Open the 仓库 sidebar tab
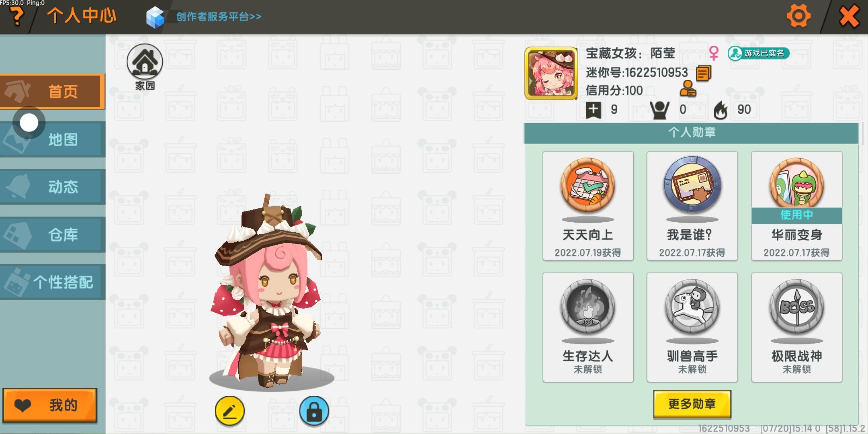868x434 pixels. 53,235
